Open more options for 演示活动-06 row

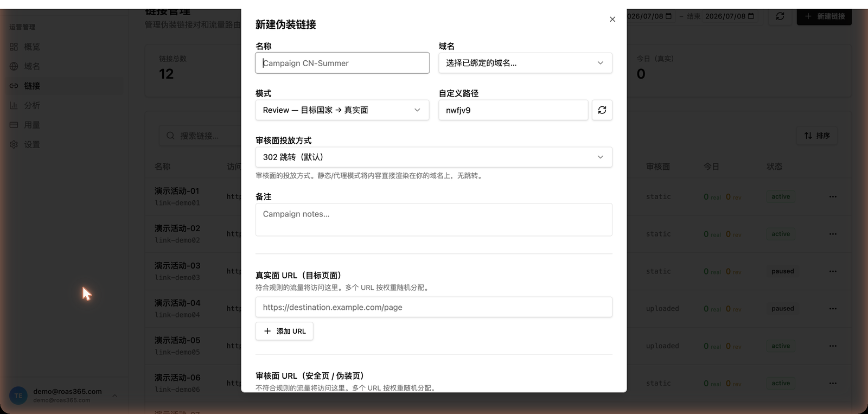coord(833,383)
